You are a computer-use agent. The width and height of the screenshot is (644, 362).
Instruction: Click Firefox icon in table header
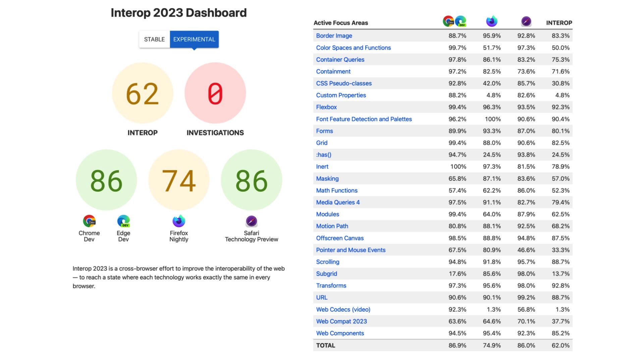click(492, 21)
